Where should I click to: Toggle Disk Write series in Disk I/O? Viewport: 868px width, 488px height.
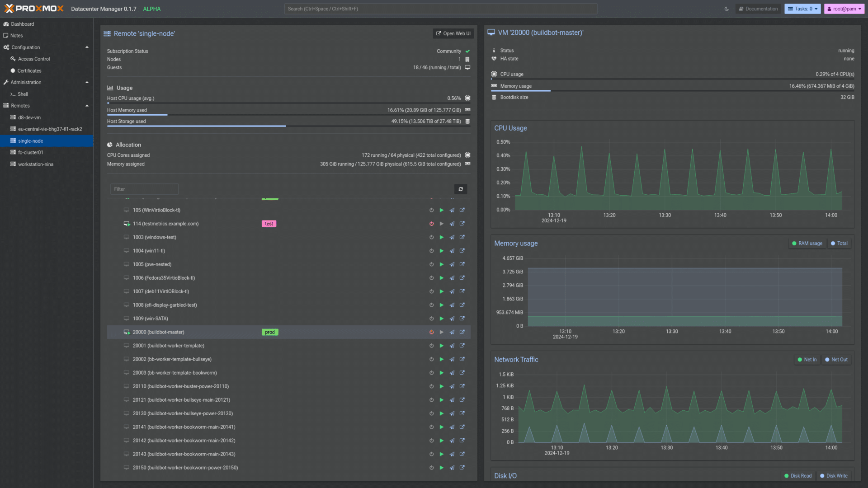click(x=834, y=476)
